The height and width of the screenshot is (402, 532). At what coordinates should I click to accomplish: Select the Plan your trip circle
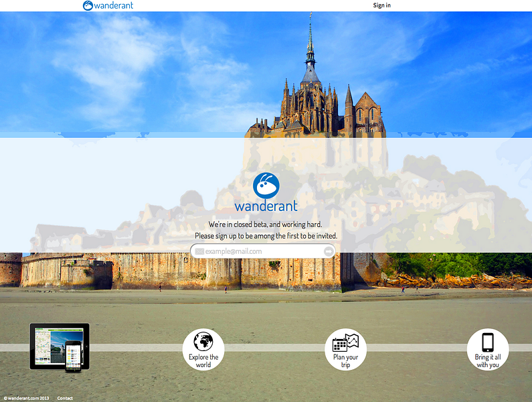tap(345, 349)
